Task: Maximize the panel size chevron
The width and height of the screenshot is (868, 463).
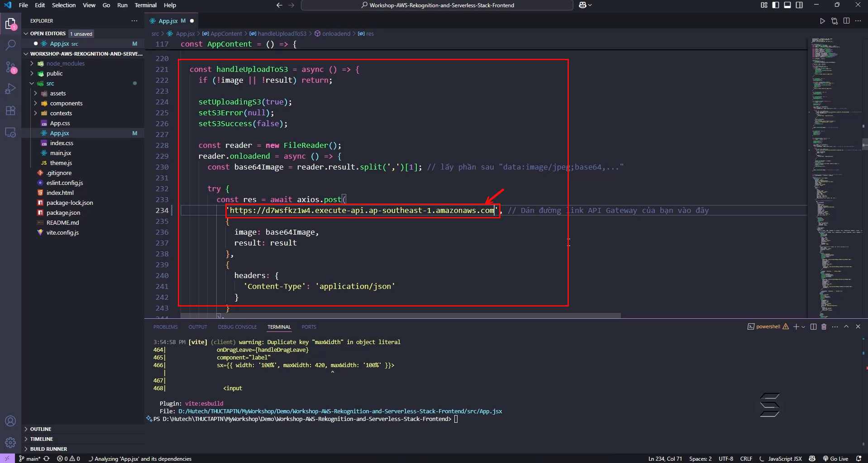Action: pyautogui.click(x=846, y=326)
